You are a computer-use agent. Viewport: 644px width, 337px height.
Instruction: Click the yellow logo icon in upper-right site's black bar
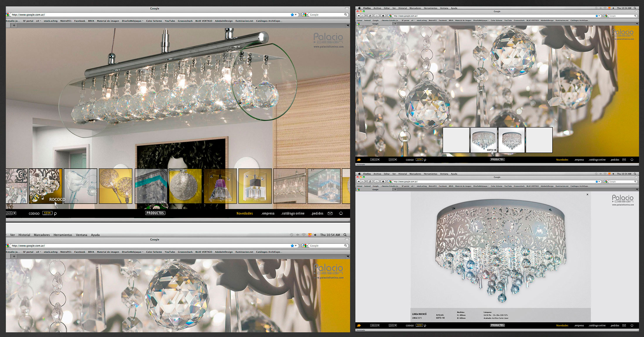[x=359, y=160]
